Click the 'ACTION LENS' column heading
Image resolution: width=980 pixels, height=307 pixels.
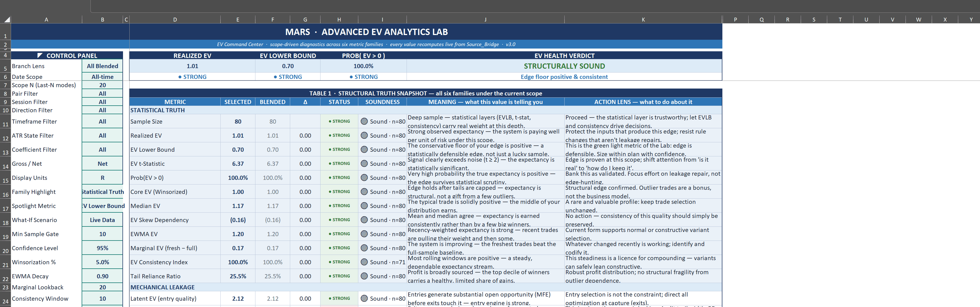click(643, 102)
